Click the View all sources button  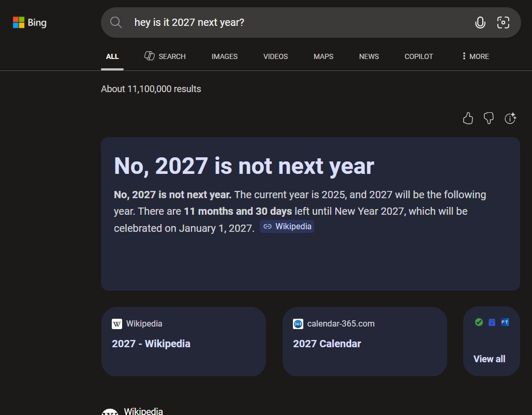pyautogui.click(x=491, y=342)
